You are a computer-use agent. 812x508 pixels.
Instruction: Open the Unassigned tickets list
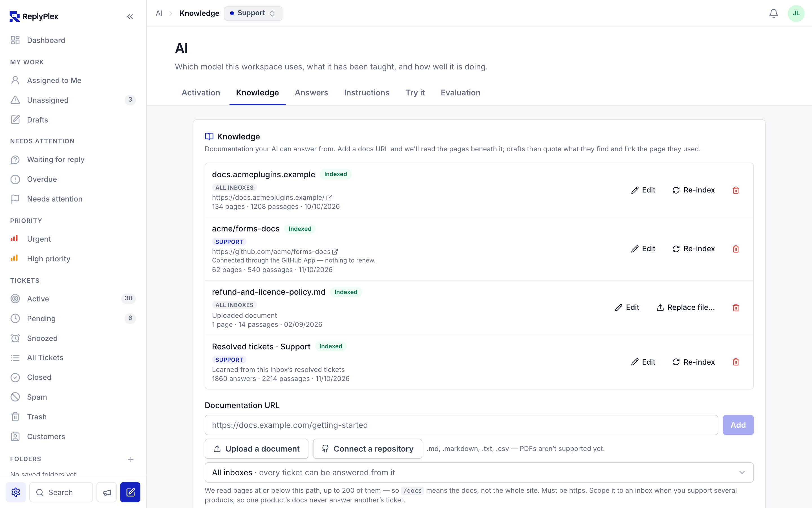tap(73, 100)
